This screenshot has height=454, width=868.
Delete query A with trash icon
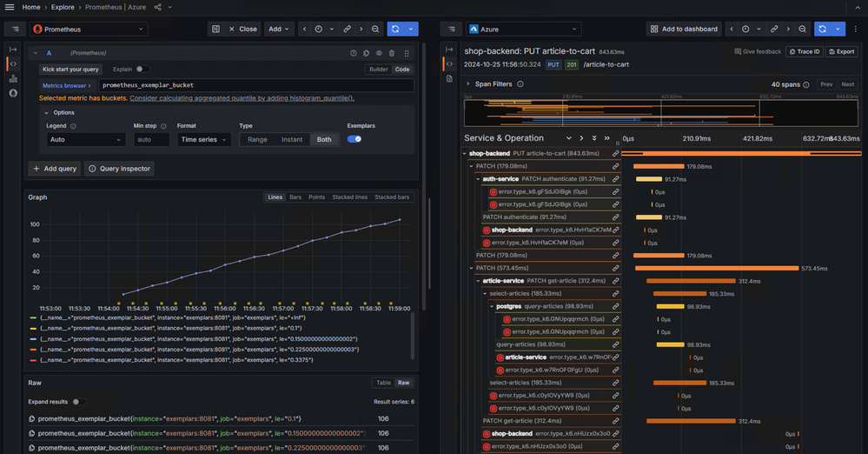coord(393,53)
